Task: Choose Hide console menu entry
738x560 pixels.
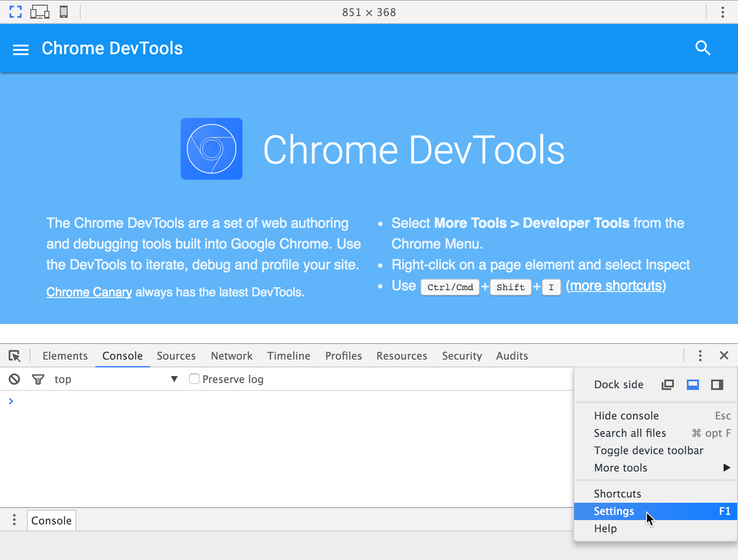Action: pos(626,415)
